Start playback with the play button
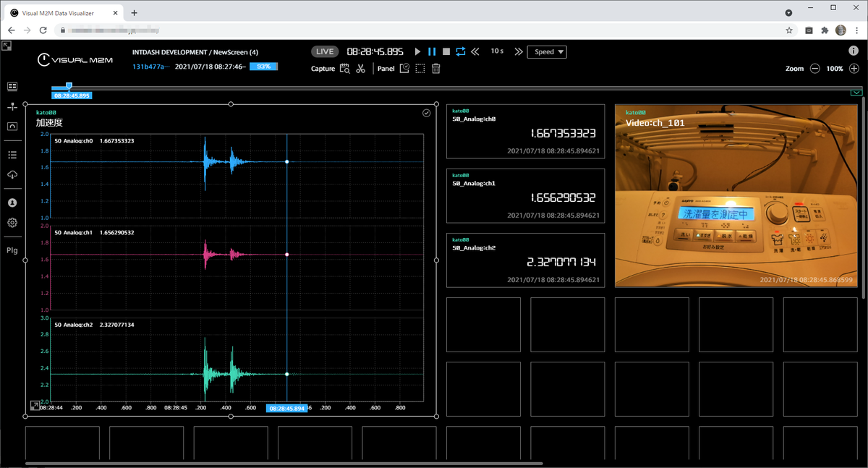The width and height of the screenshot is (868, 468). coord(417,51)
